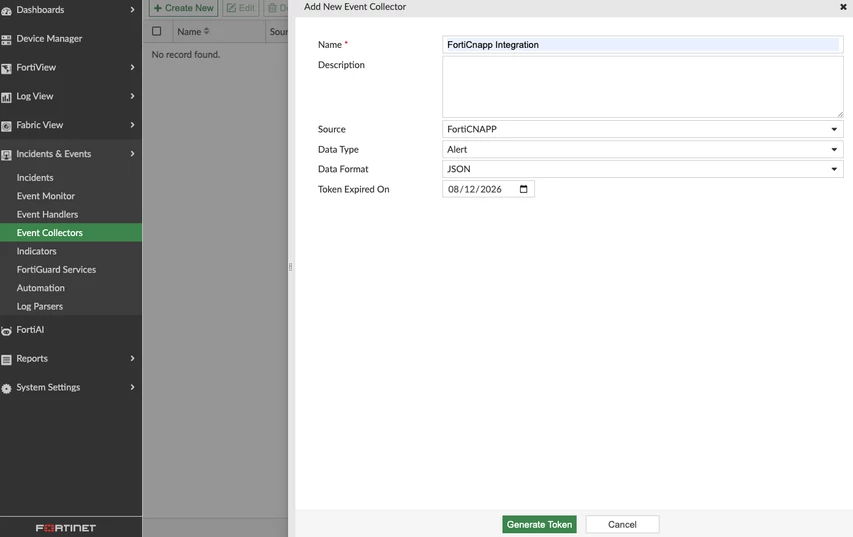853x537 pixels.
Task: Click the Device Manager icon in sidebar
Action: tap(7, 40)
